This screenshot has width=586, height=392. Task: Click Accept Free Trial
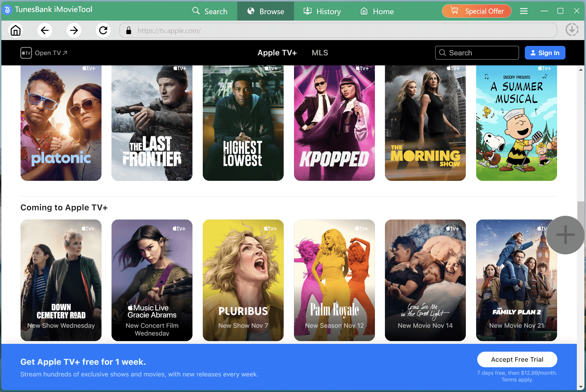[517, 359]
